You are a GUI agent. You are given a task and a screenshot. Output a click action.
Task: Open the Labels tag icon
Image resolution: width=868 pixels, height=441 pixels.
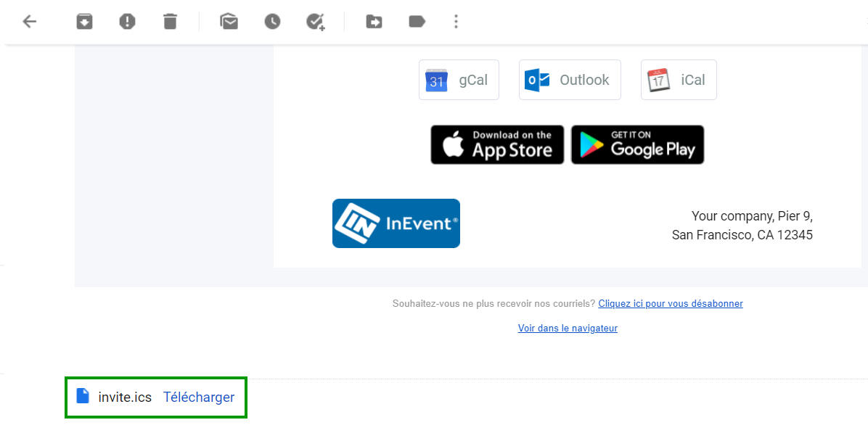[417, 22]
